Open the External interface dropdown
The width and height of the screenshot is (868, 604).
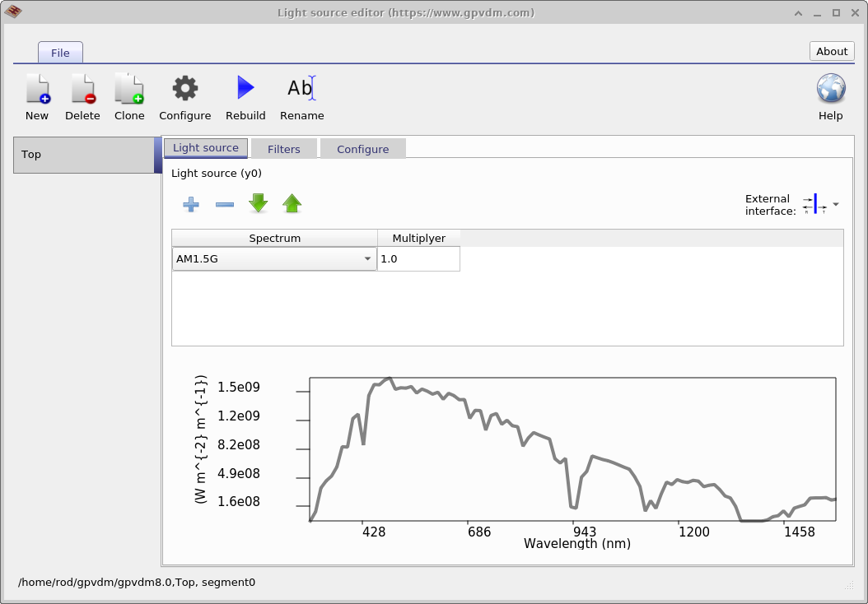click(836, 204)
